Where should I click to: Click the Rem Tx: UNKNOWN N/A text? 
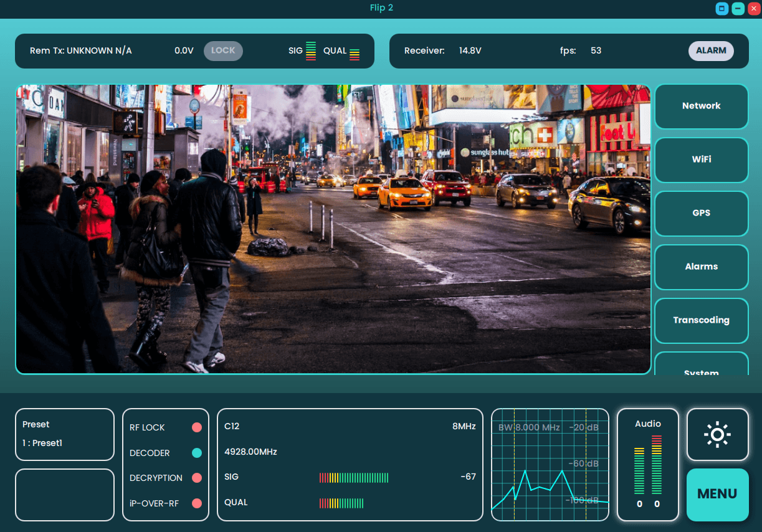[x=81, y=50]
